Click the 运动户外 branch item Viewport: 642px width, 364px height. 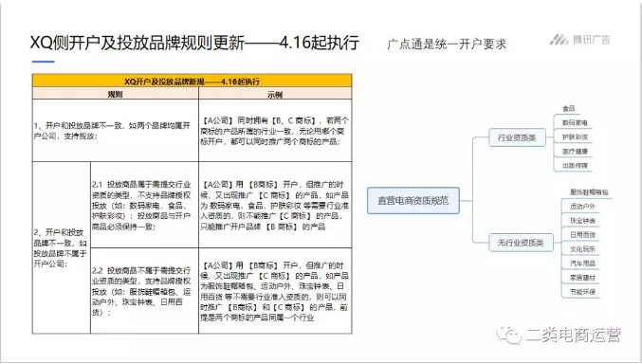pos(582,207)
